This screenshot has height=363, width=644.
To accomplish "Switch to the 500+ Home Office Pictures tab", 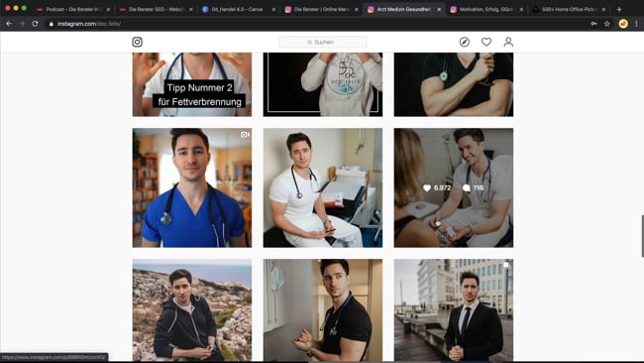I will click(569, 9).
